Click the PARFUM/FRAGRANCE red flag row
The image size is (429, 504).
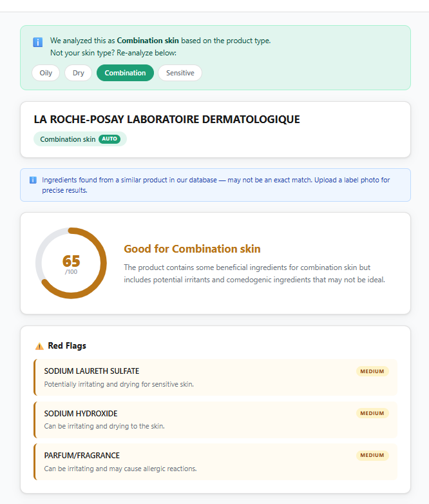click(215, 462)
